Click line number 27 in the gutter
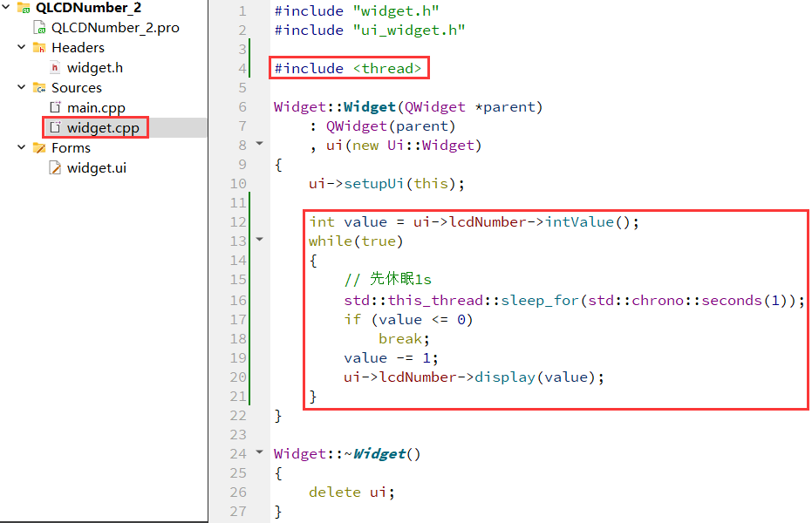The width and height of the screenshot is (812, 523). [x=238, y=511]
